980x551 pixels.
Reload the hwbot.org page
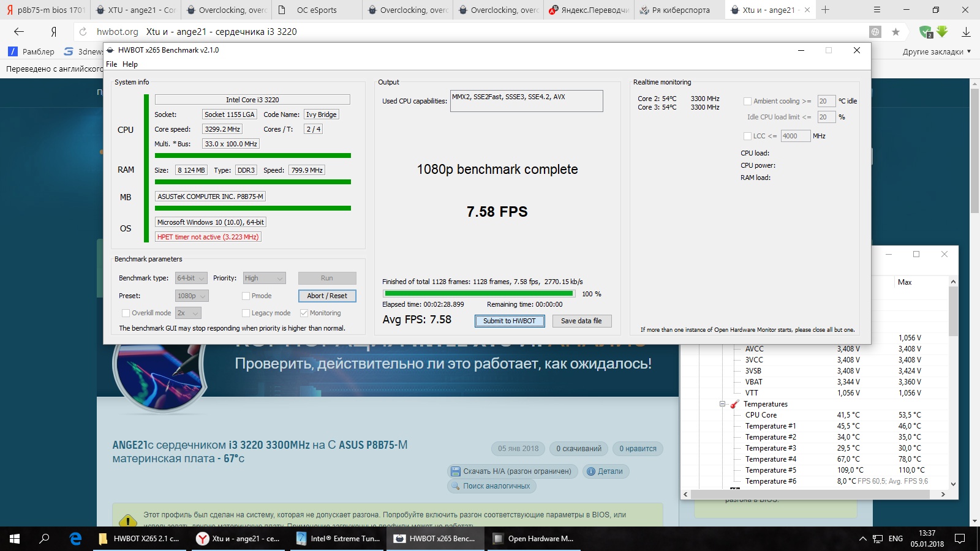[83, 32]
